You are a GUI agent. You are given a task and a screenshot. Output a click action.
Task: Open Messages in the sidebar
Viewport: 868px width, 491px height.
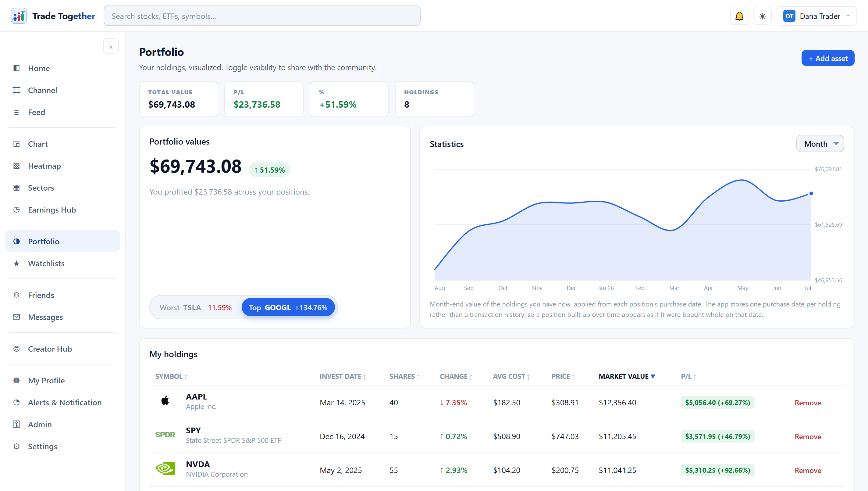[x=62, y=317]
